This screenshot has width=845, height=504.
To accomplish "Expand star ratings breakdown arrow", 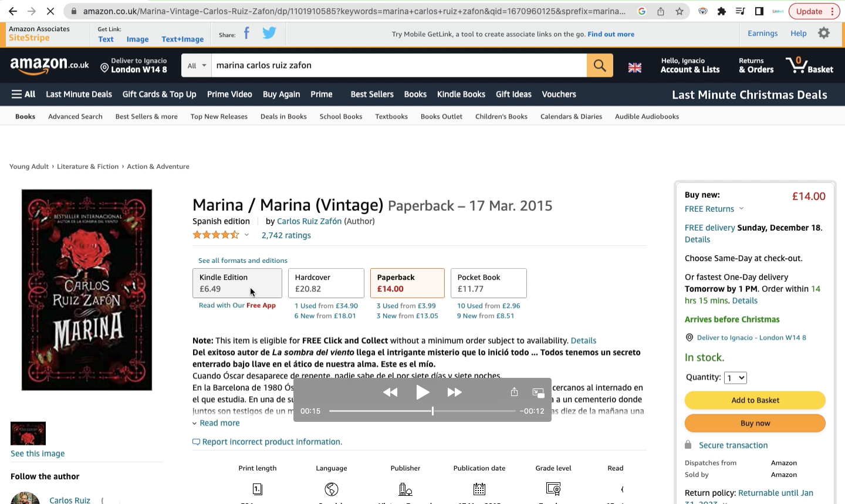I will pyautogui.click(x=246, y=235).
